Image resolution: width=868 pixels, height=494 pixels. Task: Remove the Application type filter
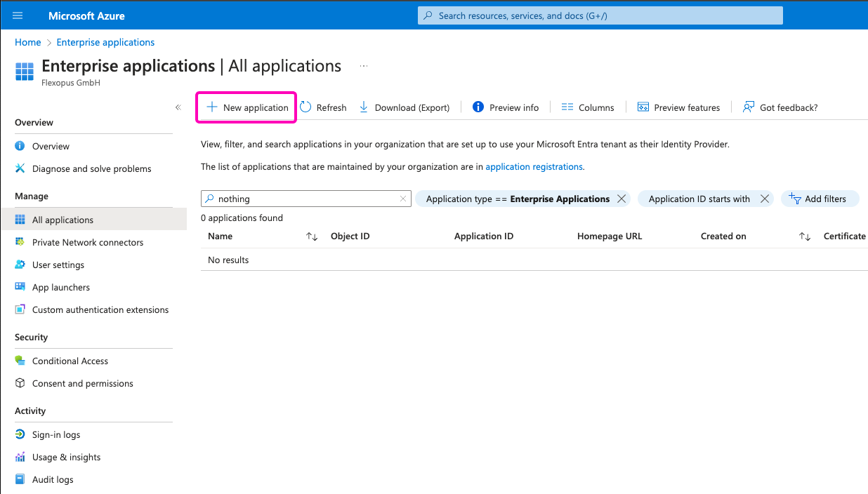[622, 199]
